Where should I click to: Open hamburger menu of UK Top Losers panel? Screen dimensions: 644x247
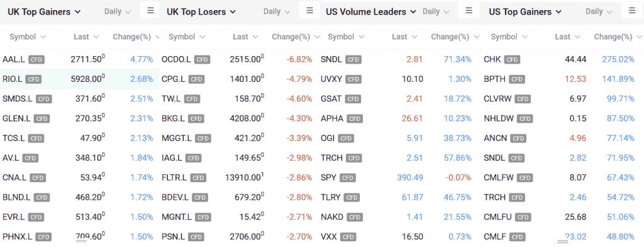pyautogui.click(x=309, y=10)
